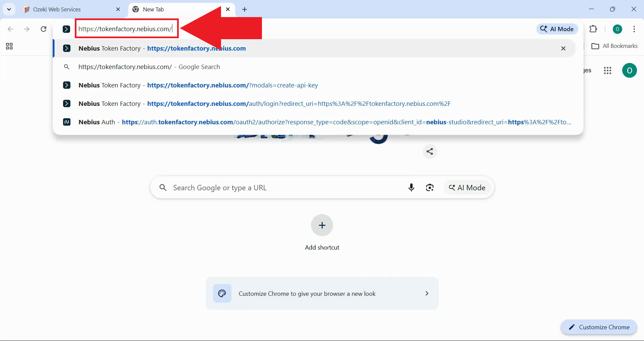Remove the first Nebius Token Factory suggestion
The height and width of the screenshot is (341, 644).
point(563,49)
